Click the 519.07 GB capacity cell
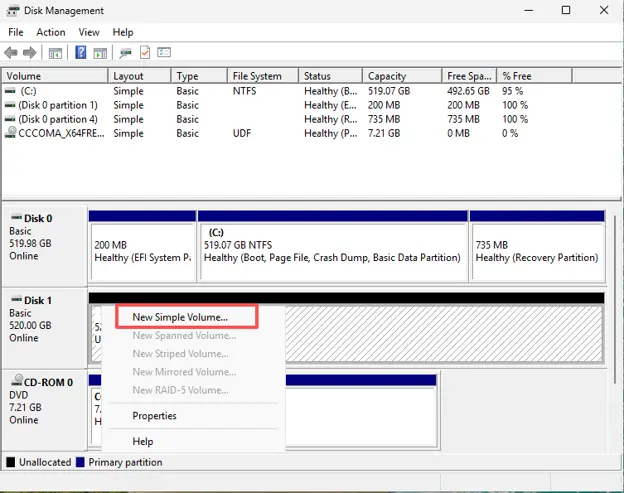Viewport: 624px width, 493px height. (389, 91)
